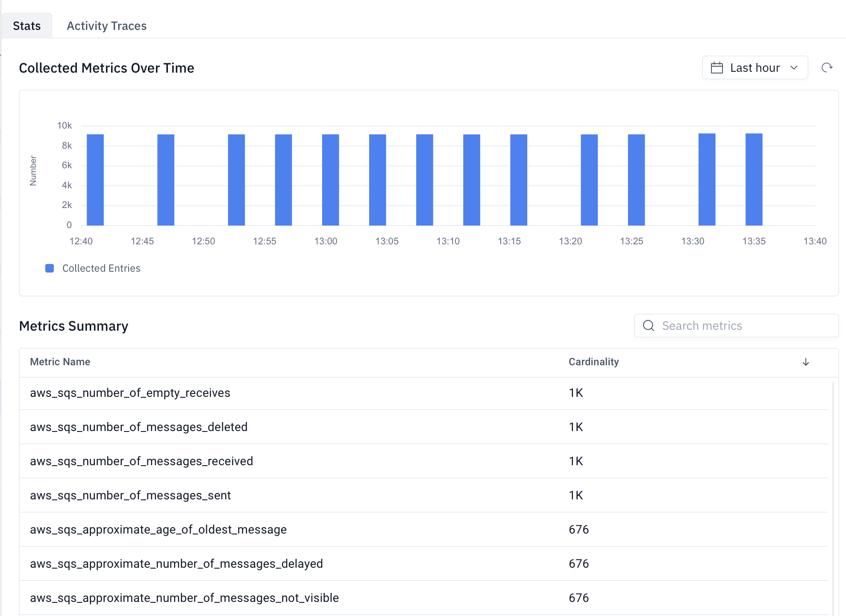
Task: Click the Collected Entries legend label
Action: [x=101, y=268]
